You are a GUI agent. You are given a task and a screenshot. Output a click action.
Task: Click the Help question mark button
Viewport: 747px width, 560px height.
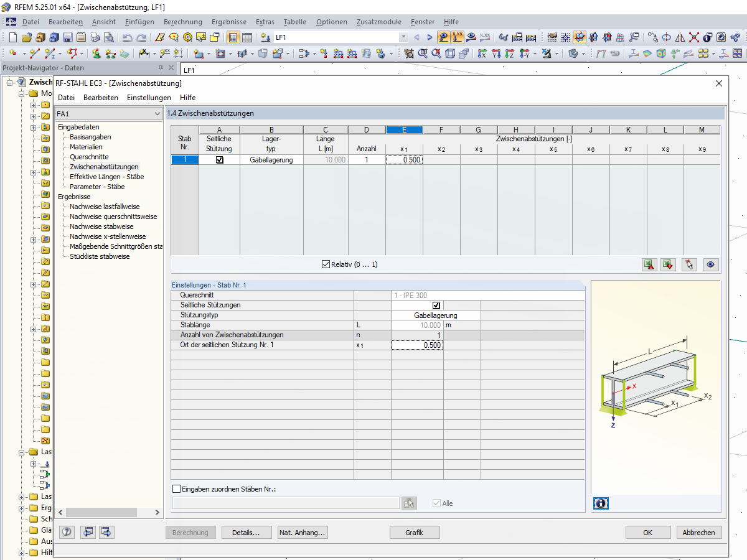(x=67, y=532)
